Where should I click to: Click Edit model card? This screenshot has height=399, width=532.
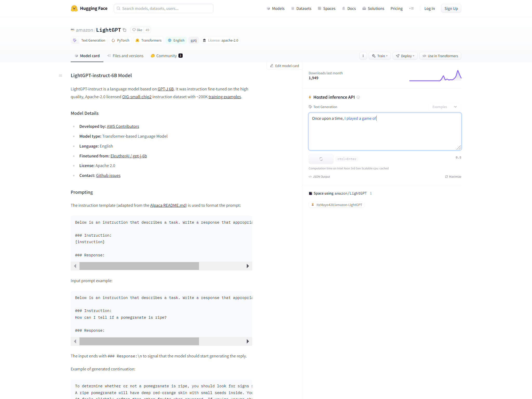tap(284, 66)
